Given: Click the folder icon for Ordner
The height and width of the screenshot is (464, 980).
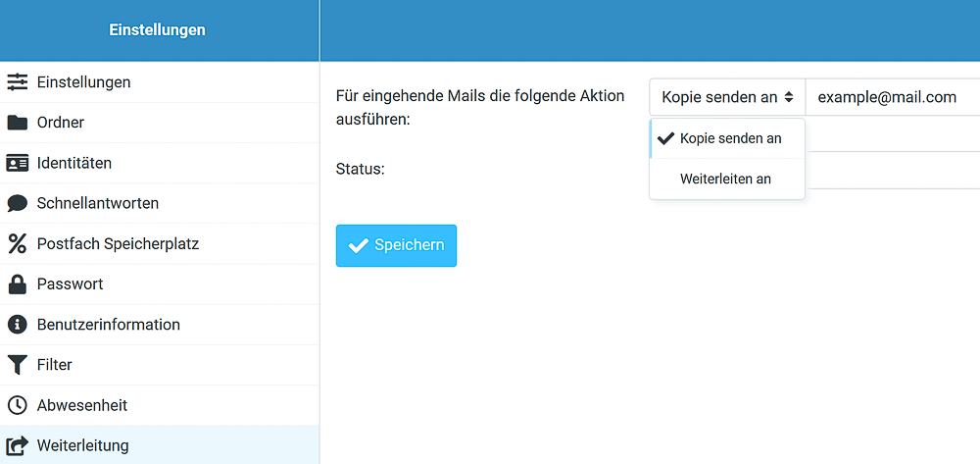Looking at the screenshot, I should click(18, 123).
